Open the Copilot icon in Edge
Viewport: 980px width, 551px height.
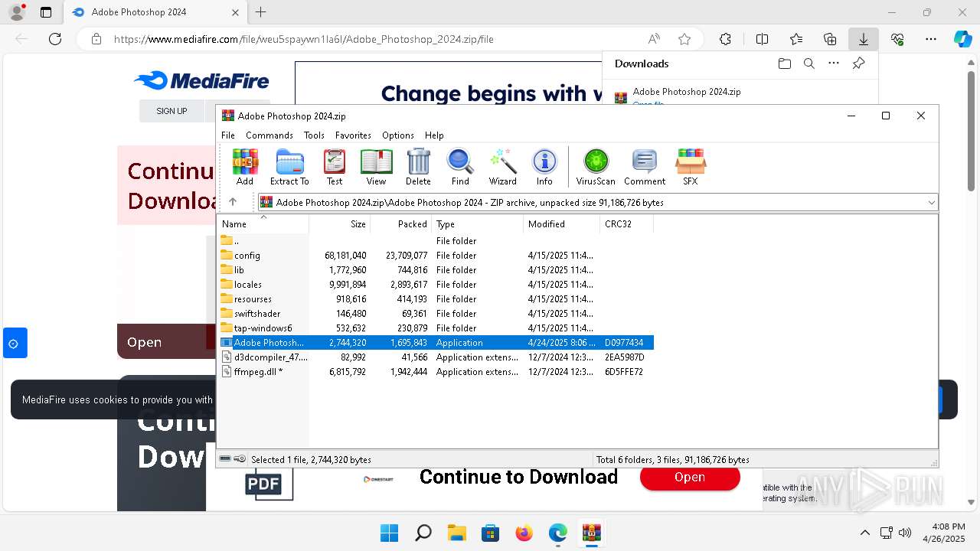(x=962, y=39)
